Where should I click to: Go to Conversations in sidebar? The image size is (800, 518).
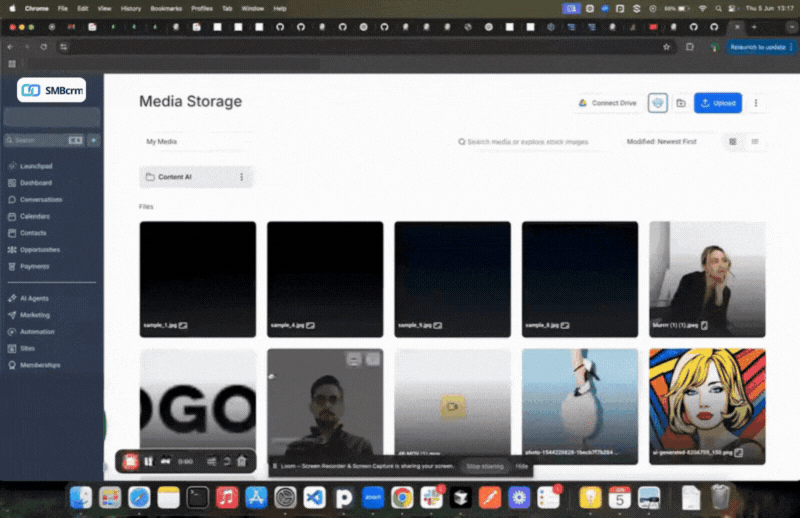35,200
